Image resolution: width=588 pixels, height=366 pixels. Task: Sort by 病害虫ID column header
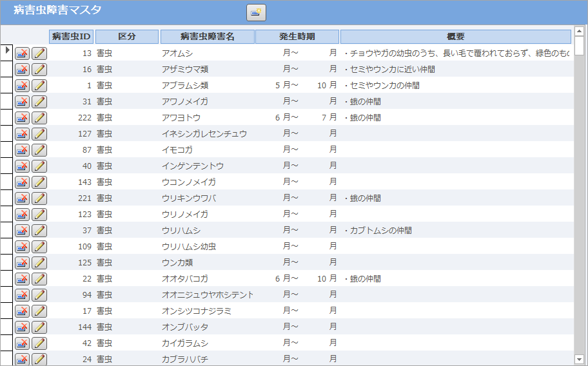coord(71,37)
